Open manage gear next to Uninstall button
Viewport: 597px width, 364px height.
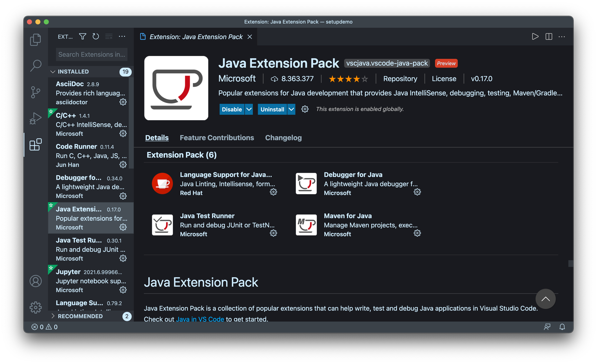(305, 109)
